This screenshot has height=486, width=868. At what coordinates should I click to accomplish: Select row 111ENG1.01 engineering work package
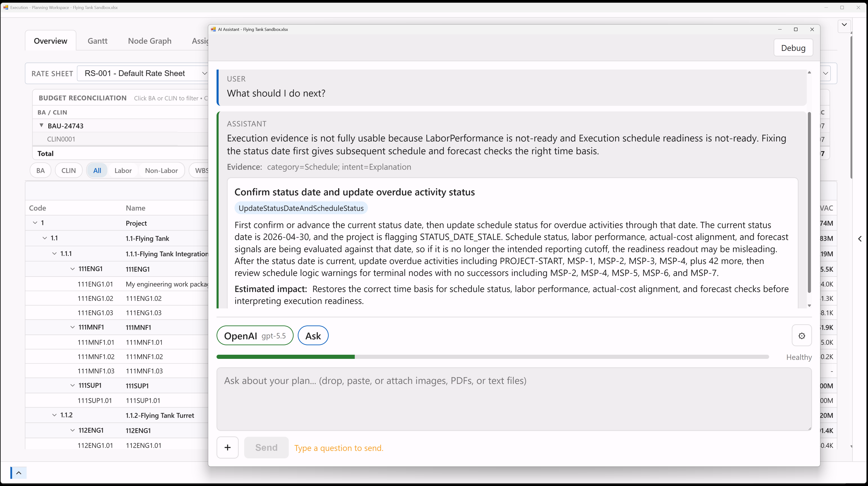click(x=117, y=284)
